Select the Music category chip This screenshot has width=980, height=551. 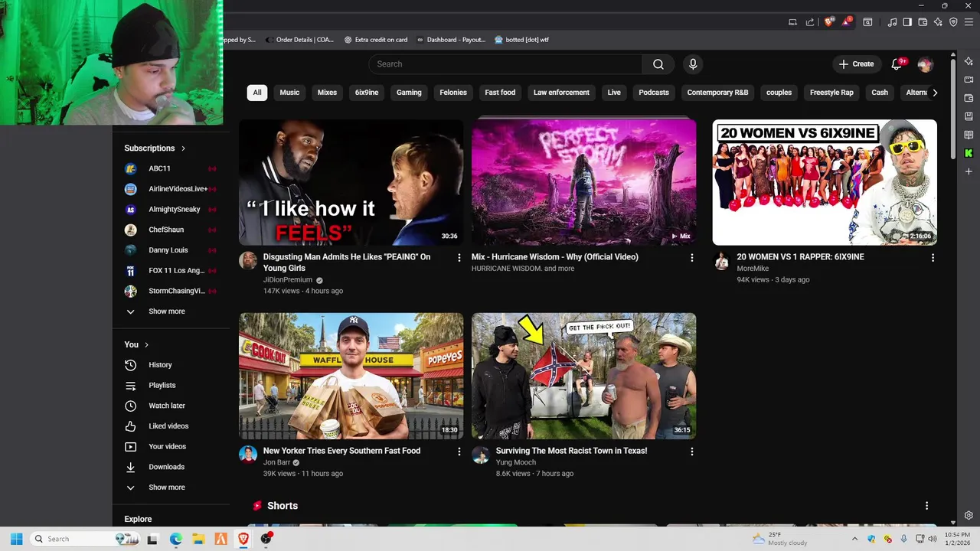(289, 93)
